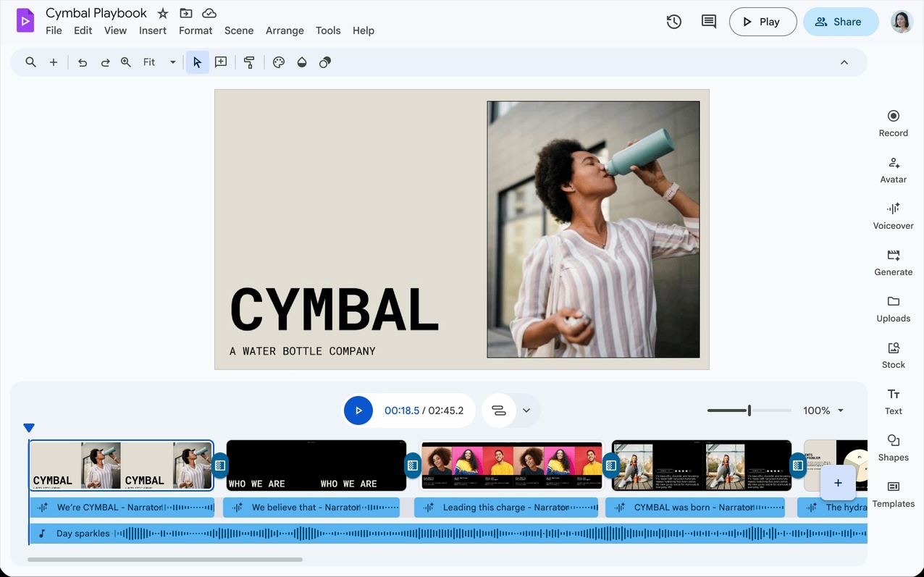This screenshot has width=924, height=577.
Task: Select the WHO WE ARE scene thumbnail
Action: click(316, 466)
